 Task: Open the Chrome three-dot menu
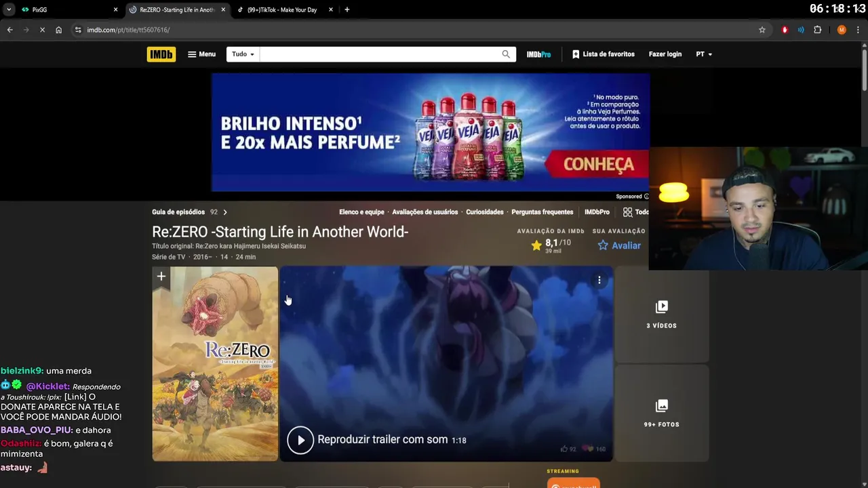coord(858,30)
